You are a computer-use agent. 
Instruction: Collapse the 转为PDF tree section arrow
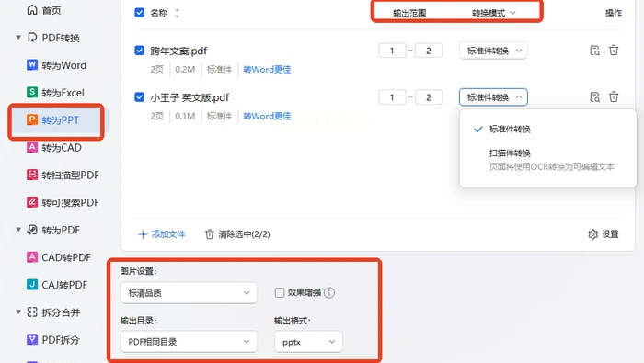[x=18, y=230]
